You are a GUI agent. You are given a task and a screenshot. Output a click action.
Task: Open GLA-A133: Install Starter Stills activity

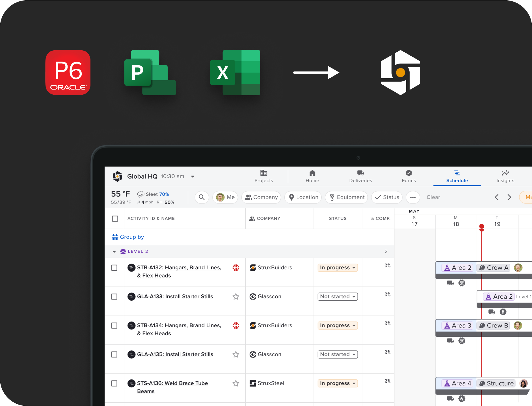(175, 297)
